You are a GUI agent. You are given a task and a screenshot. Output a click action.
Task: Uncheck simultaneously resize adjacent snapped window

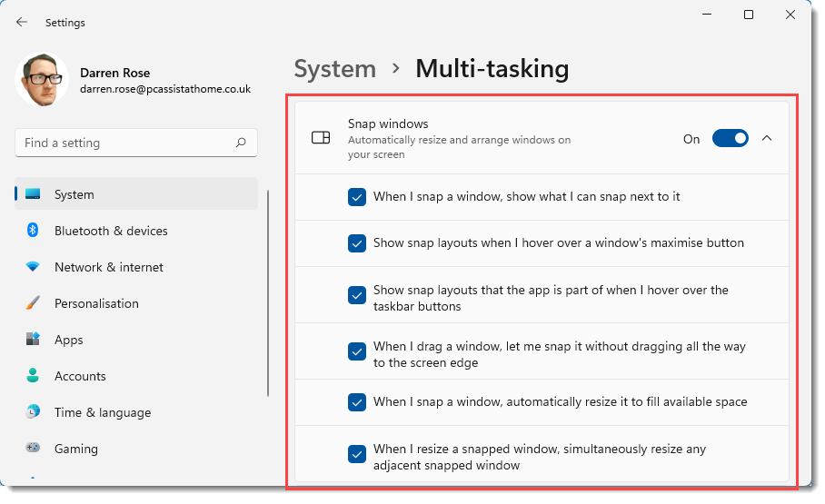click(x=357, y=454)
